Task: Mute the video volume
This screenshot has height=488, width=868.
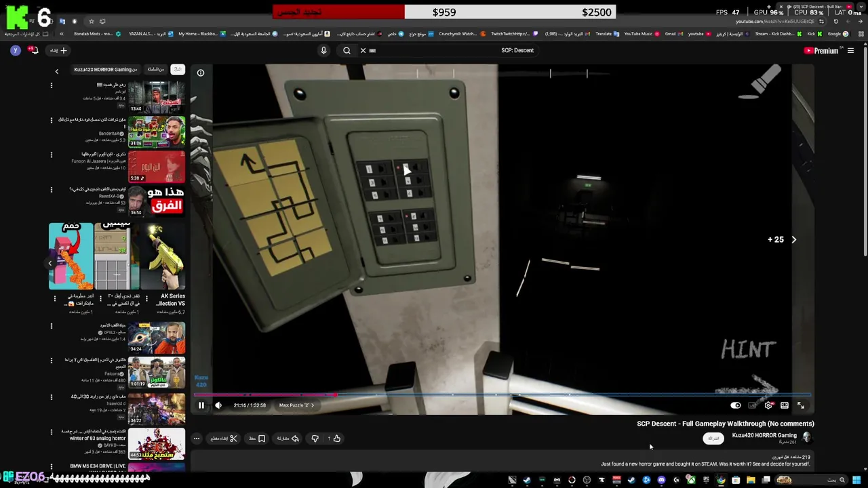Action: [x=218, y=405]
